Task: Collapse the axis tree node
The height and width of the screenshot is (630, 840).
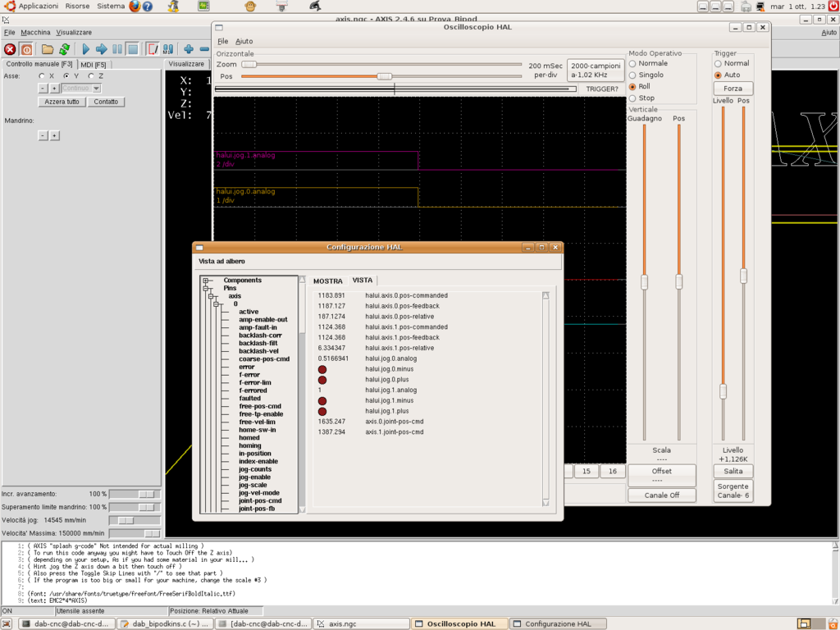Action: click(211, 296)
